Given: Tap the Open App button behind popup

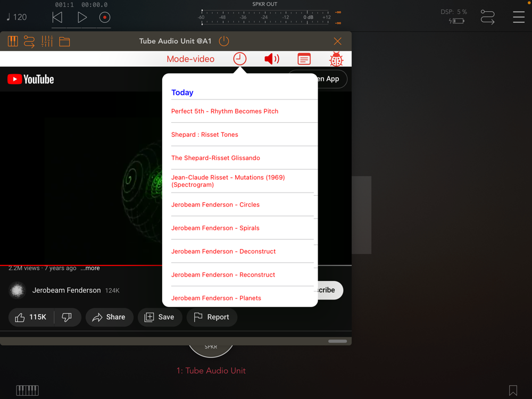Looking at the screenshot, I should click(x=332, y=79).
